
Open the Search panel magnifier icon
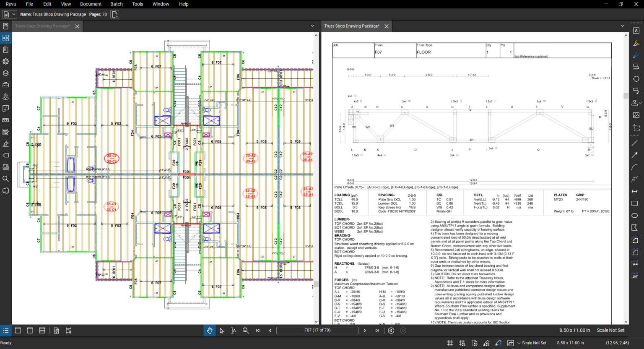(5, 179)
